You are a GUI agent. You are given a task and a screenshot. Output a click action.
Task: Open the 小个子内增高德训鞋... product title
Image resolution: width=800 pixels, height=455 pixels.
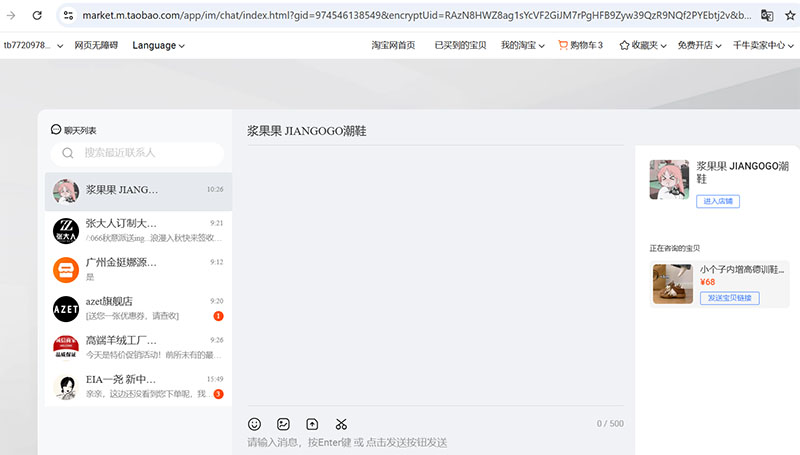742,269
